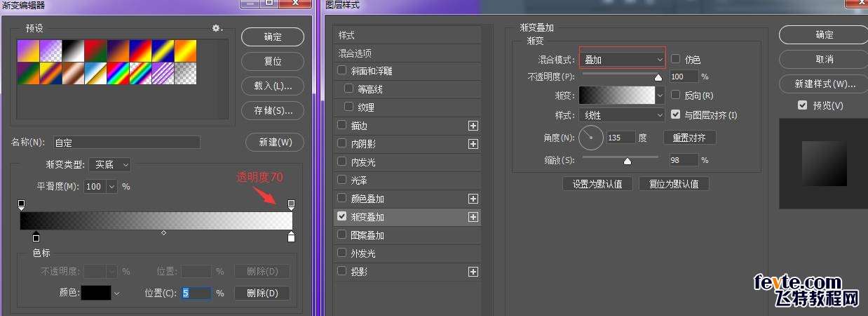Toggle the 等高线 checkbox

(x=349, y=88)
